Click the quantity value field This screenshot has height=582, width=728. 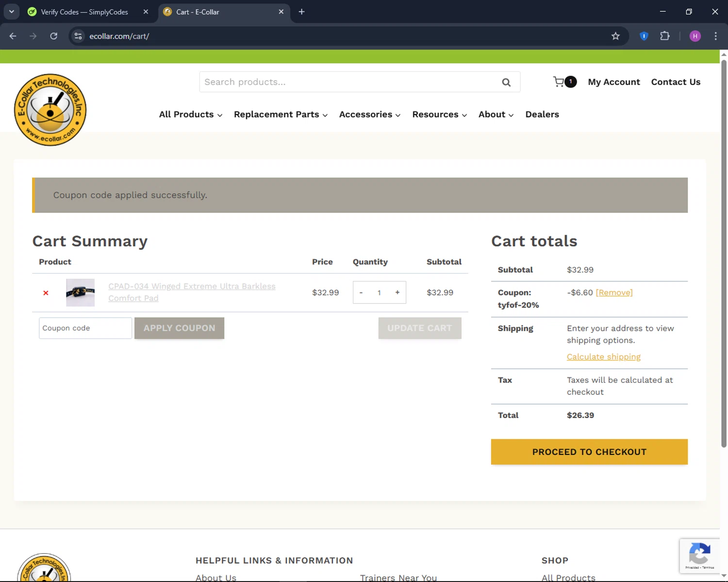click(x=379, y=292)
